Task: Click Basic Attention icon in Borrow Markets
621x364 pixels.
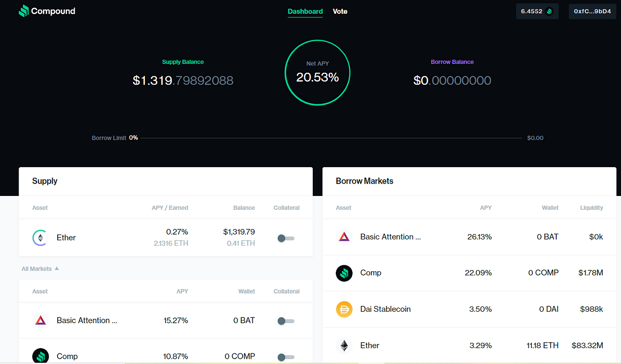Action: point(344,237)
